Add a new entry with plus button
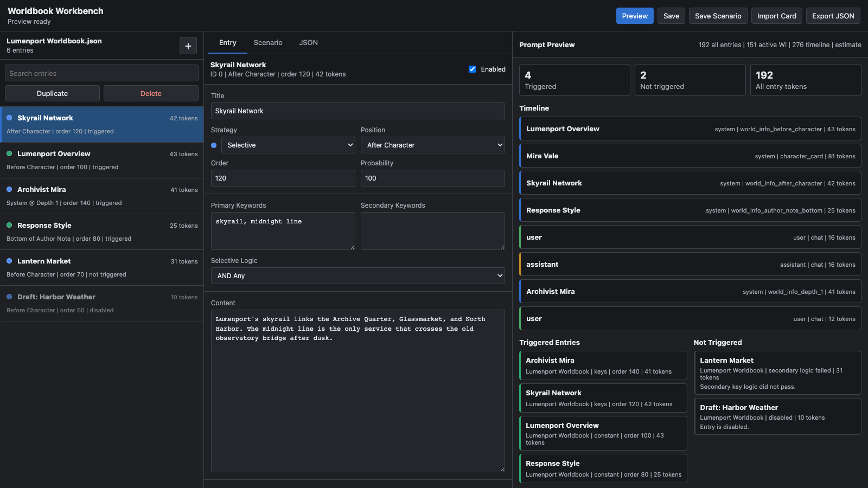The height and width of the screenshot is (488, 868). [x=188, y=46]
